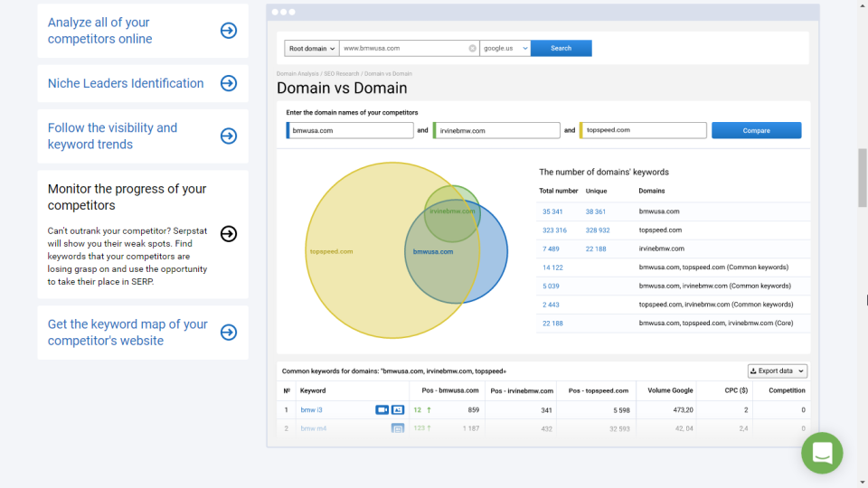Image resolution: width=868 pixels, height=488 pixels.
Task: Click the topspeed.com competitor input field
Action: point(644,130)
